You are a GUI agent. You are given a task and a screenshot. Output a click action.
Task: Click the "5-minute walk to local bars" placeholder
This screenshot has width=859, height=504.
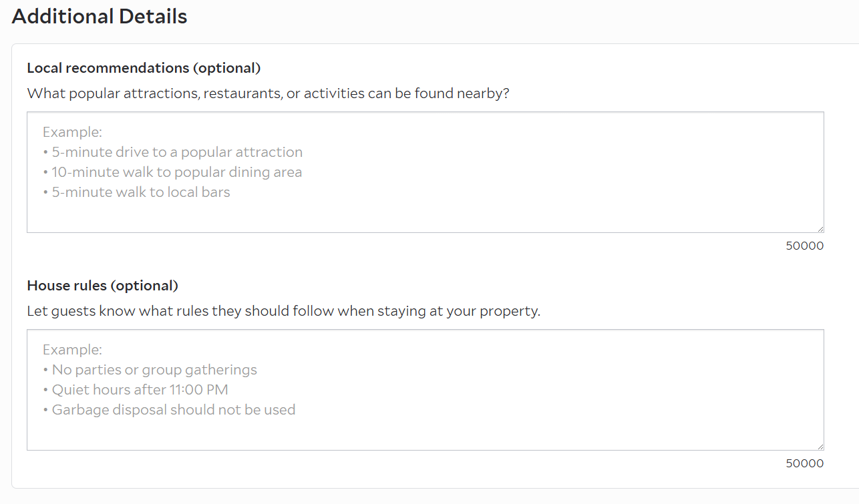141,192
